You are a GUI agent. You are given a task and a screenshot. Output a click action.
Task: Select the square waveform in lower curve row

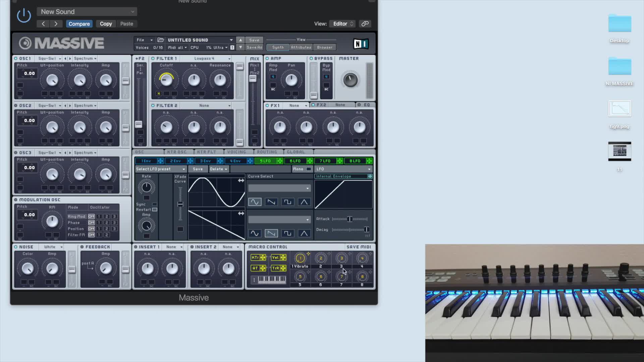click(287, 233)
